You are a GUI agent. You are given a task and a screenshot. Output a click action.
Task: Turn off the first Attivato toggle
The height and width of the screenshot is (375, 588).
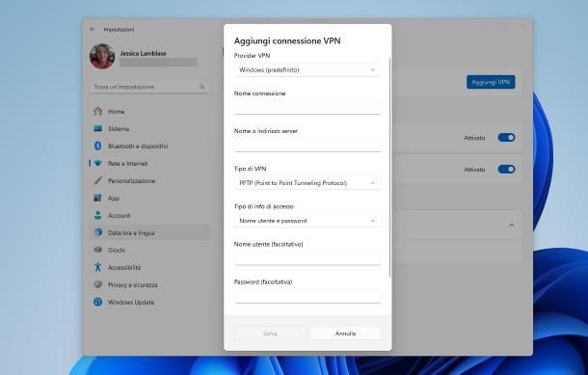[506, 138]
